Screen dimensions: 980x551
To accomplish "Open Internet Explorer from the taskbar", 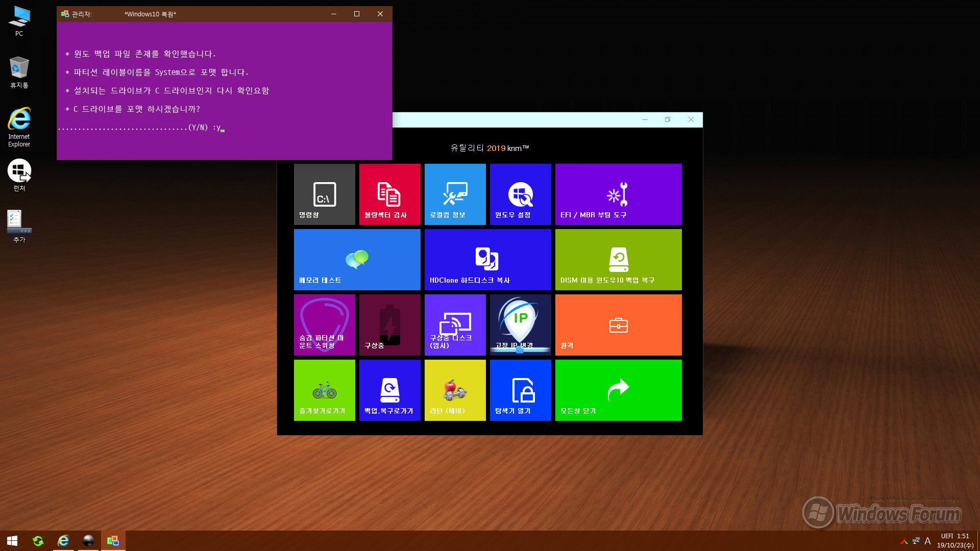I will coord(63,541).
